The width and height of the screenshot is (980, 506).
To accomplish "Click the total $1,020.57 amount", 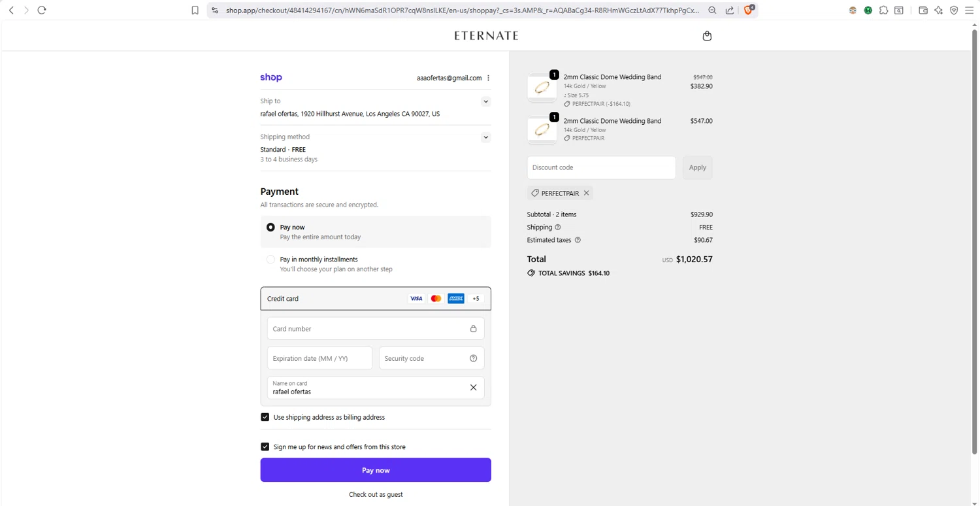I will coord(694,260).
